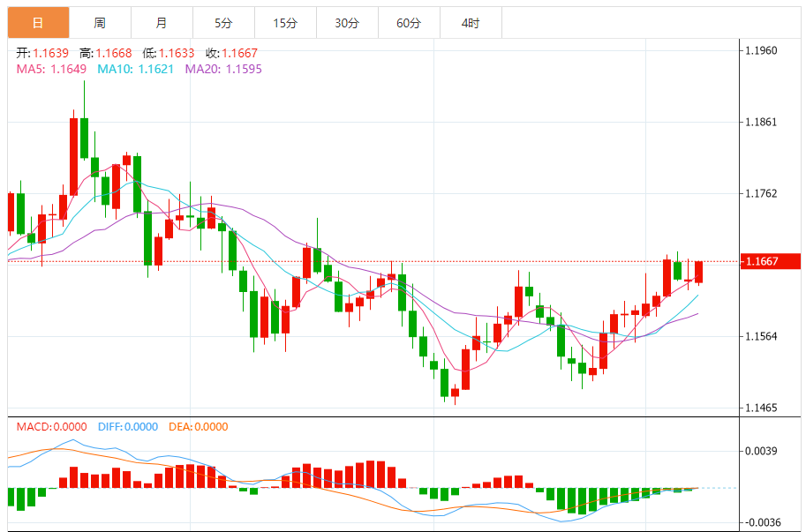Click the 收 closing price value

(239, 54)
